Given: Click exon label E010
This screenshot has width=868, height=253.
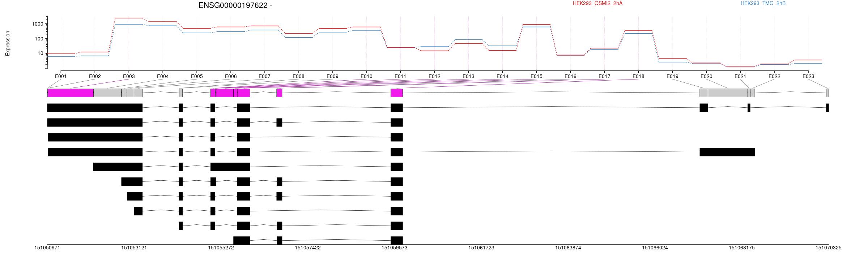Looking at the screenshot, I should point(366,76).
